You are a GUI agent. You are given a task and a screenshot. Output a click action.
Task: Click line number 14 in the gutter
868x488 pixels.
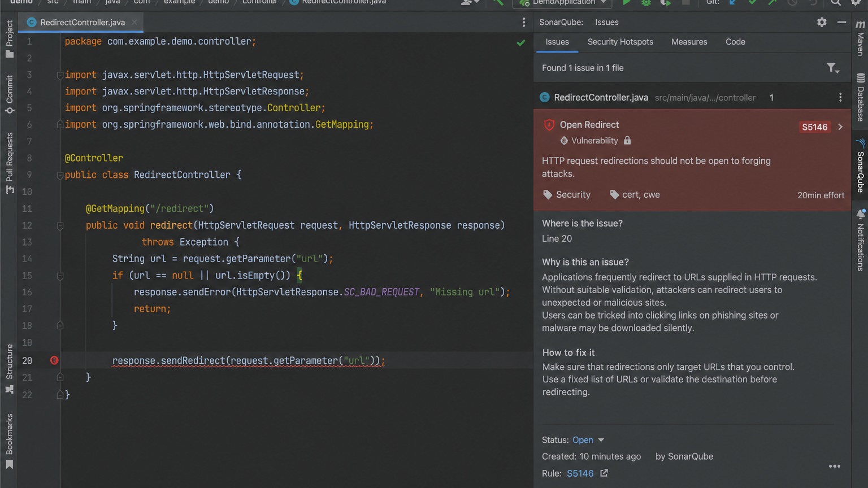(27, 259)
